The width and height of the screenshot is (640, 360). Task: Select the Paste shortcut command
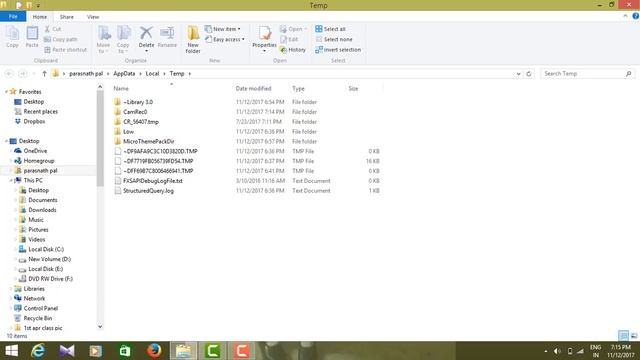[65, 49]
